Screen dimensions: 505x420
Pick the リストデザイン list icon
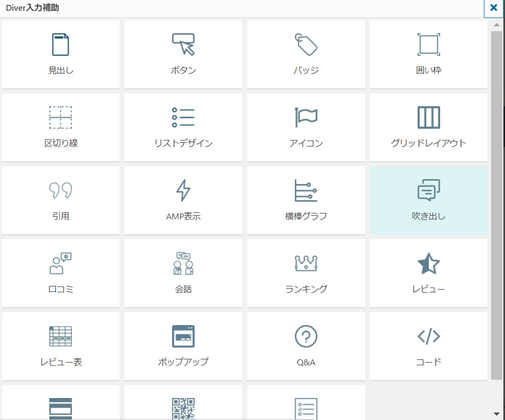coord(183,118)
